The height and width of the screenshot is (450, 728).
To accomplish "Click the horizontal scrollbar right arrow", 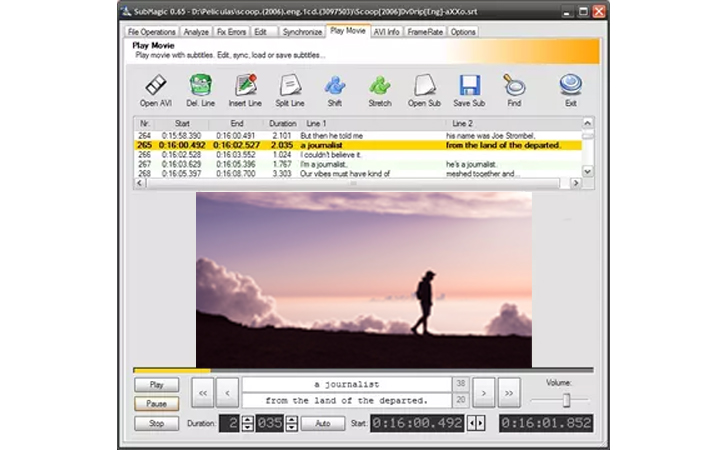I will [576, 183].
